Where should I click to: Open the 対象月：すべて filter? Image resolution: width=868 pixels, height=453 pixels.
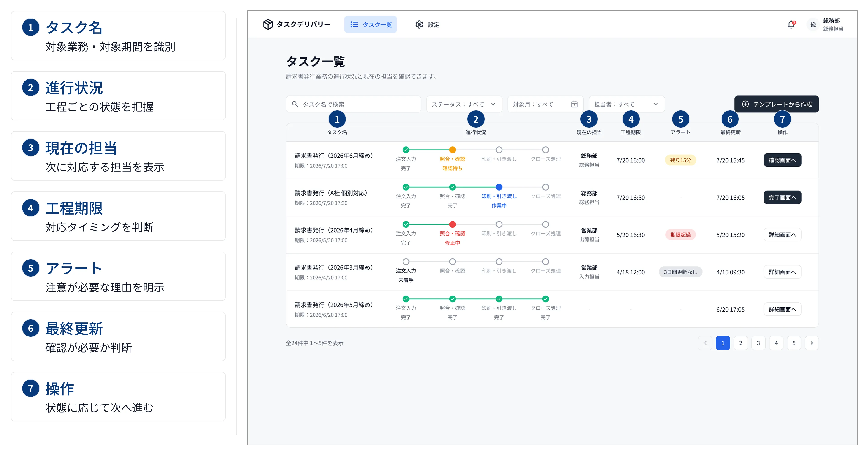(545, 104)
